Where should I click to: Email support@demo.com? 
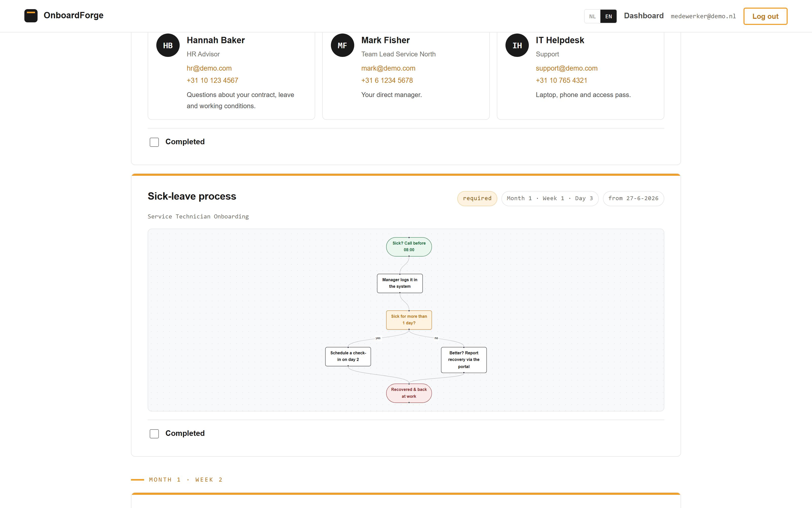[566, 68]
